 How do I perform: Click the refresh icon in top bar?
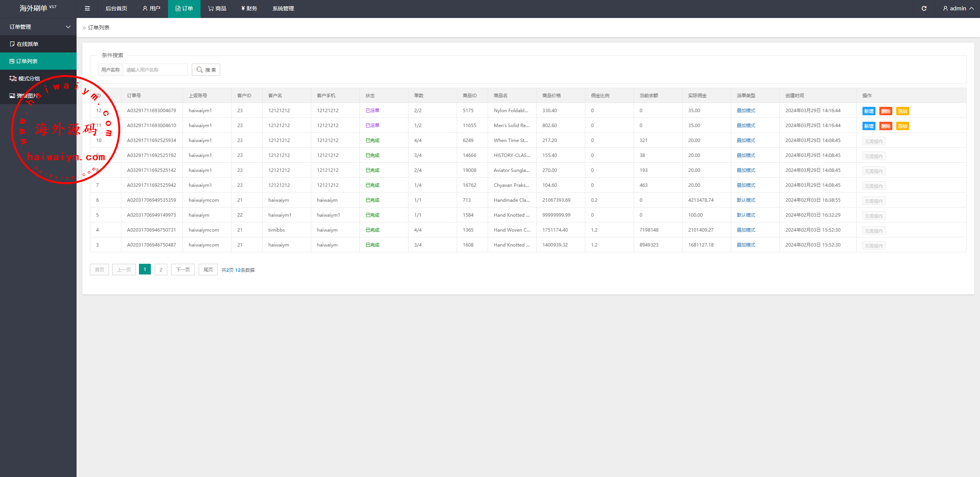click(x=924, y=8)
